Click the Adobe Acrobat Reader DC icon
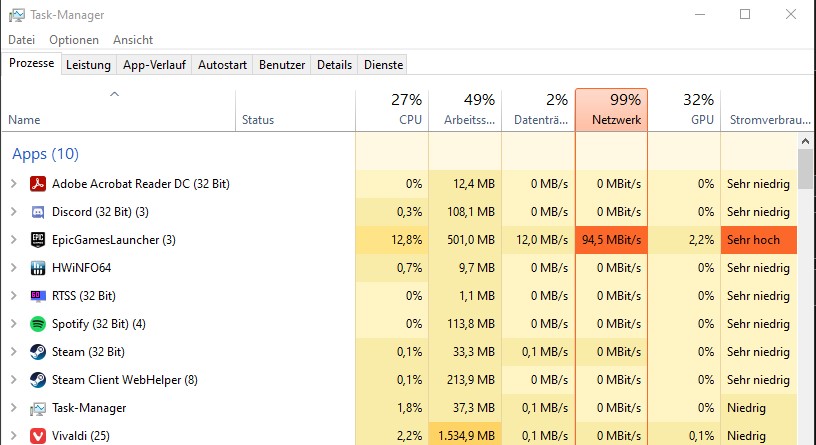The height and width of the screenshot is (445, 816). (37, 184)
